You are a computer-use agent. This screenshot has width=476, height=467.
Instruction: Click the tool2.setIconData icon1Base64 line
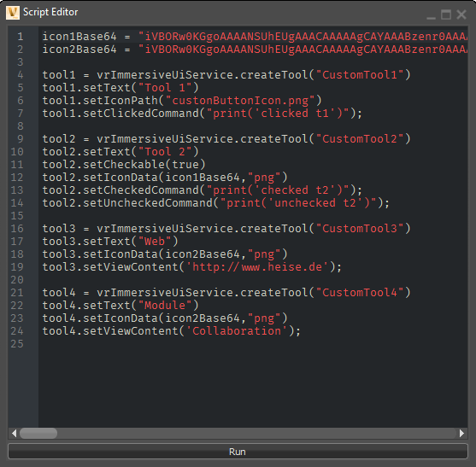point(165,178)
